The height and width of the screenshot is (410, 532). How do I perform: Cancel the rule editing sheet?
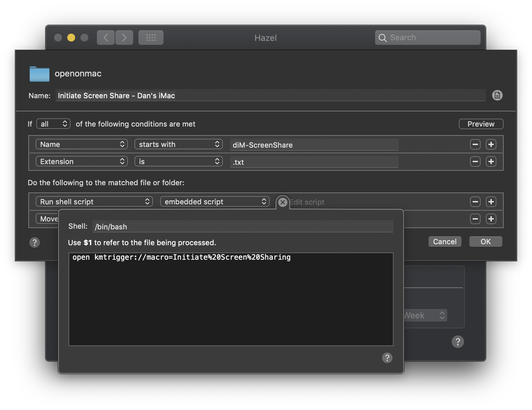[x=445, y=242]
